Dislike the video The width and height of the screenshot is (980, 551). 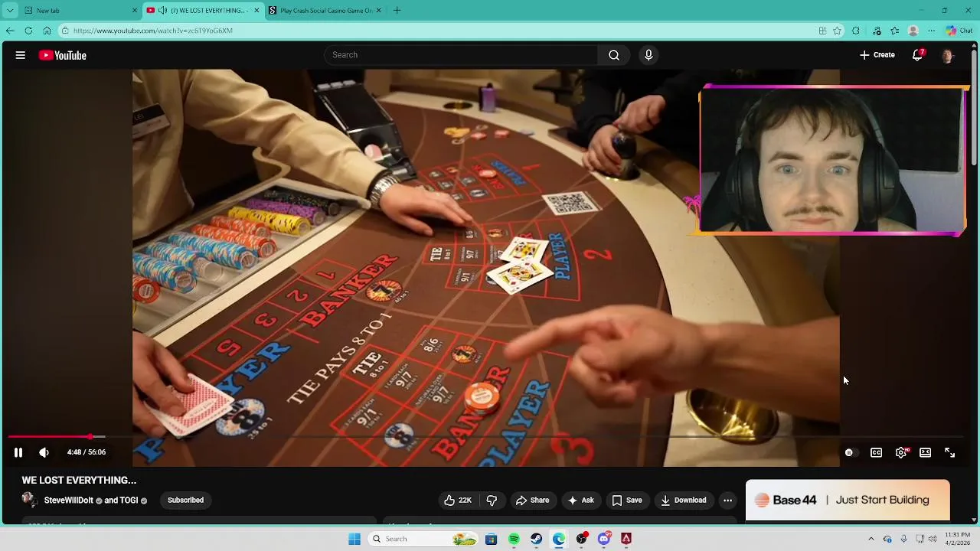coord(492,500)
